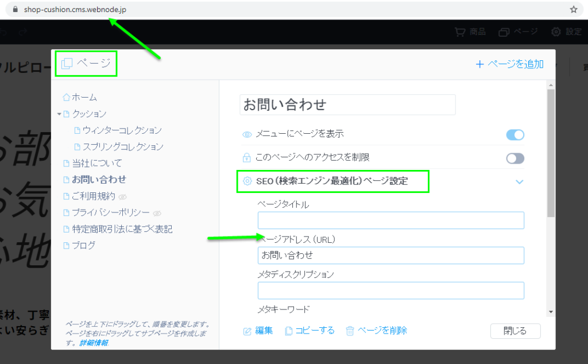Screen dimensions: 588x364
Task: Click the plus icon of ページを追加
Action: (479, 64)
